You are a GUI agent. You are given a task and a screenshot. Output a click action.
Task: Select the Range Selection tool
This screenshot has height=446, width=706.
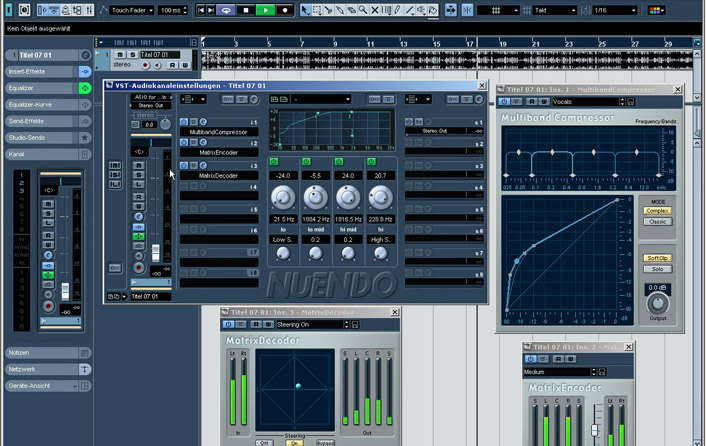317,10
